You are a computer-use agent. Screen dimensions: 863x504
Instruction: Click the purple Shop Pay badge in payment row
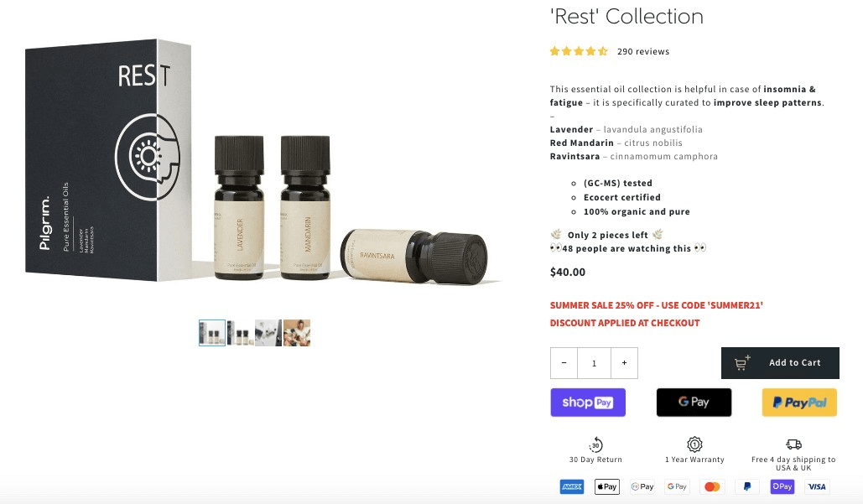[782, 486]
